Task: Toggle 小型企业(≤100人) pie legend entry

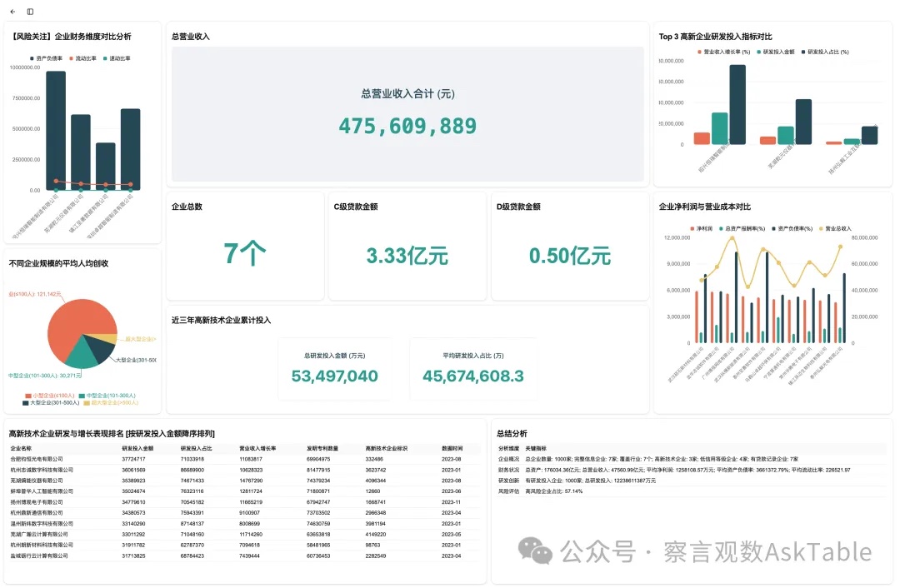Action: point(52,396)
